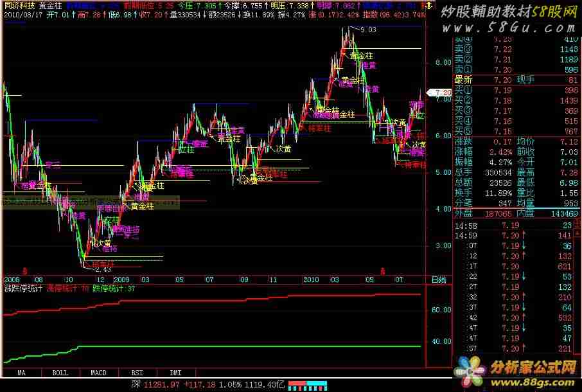Screen dimensions: 582x392
Task: Click the 2.43 low price label
Action: 102,269
